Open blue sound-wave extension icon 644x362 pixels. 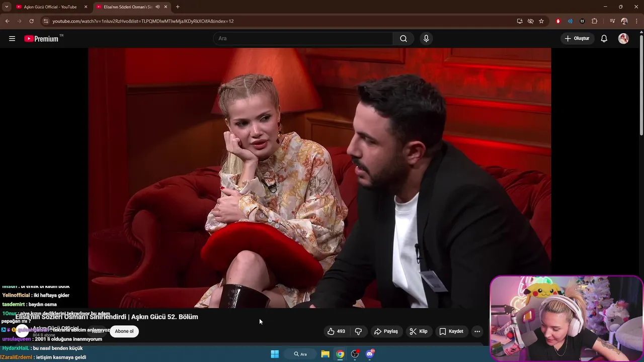pos(570,21)
